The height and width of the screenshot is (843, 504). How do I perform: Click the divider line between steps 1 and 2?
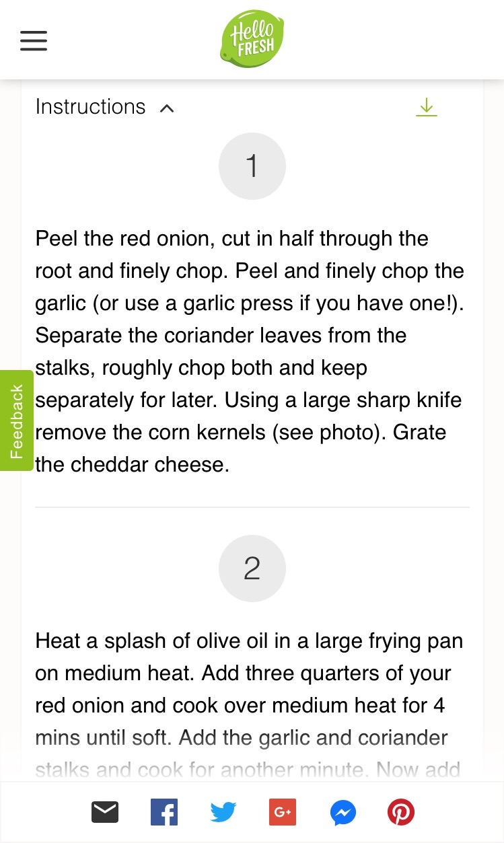pos(252,507)
